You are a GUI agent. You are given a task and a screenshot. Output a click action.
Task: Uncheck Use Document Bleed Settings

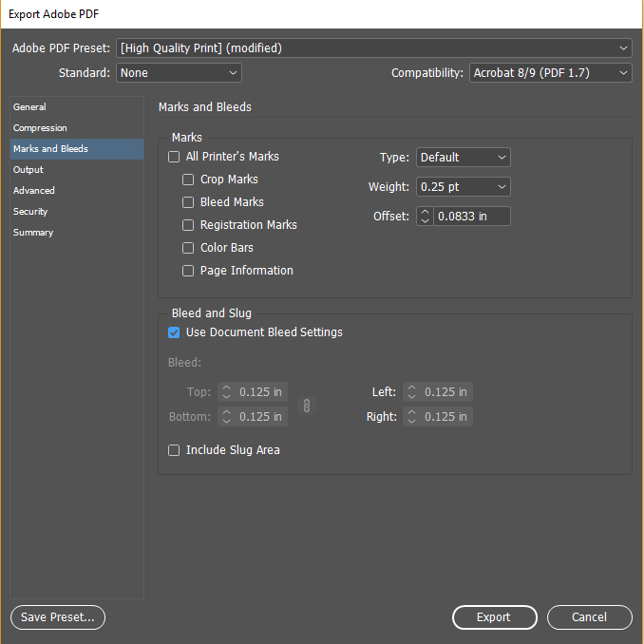pos(174,332)
